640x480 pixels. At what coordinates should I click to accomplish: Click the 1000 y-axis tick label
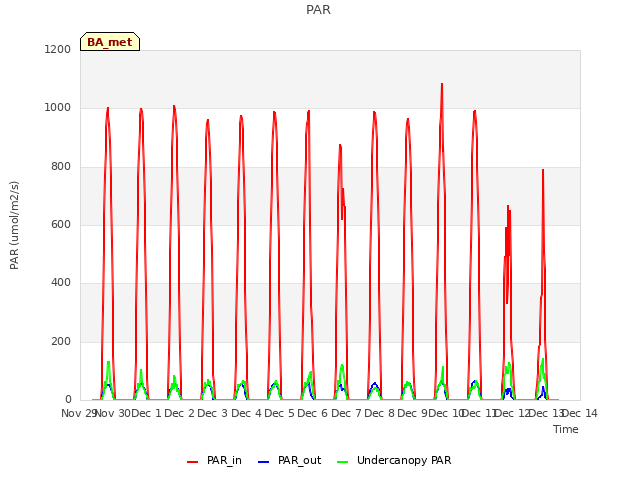[x=58, y=108]
